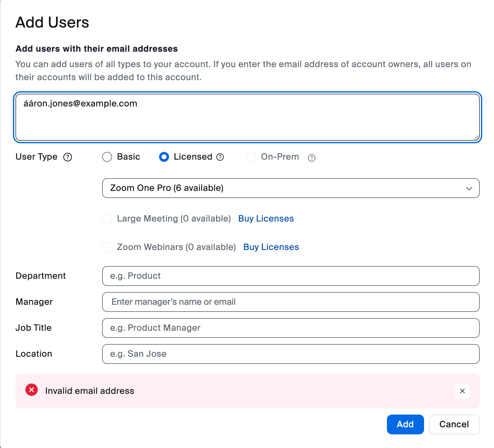Image resolution: width=494 pixels, height=448 pixels.
Task: Click the On-Prem help question icon
Action: [312, 158]
